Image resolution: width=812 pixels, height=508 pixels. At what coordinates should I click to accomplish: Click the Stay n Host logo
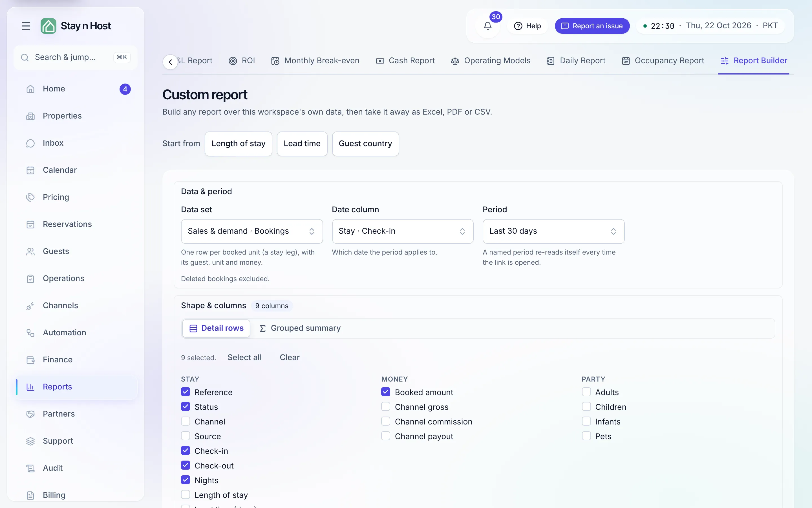point(76,26)
